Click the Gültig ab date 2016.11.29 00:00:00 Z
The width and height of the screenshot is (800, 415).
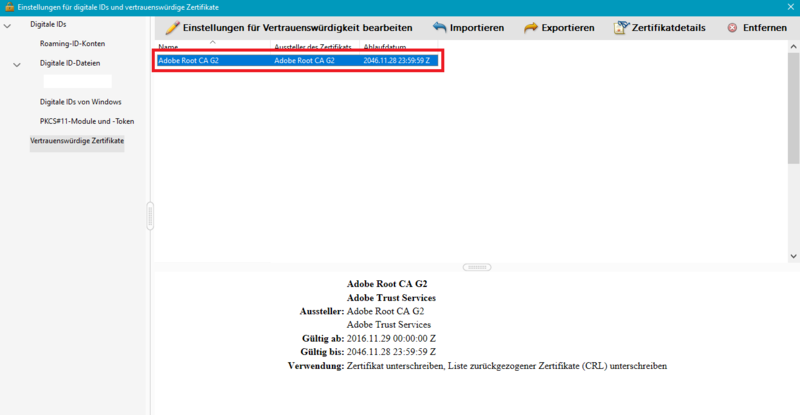coord(391,338)
